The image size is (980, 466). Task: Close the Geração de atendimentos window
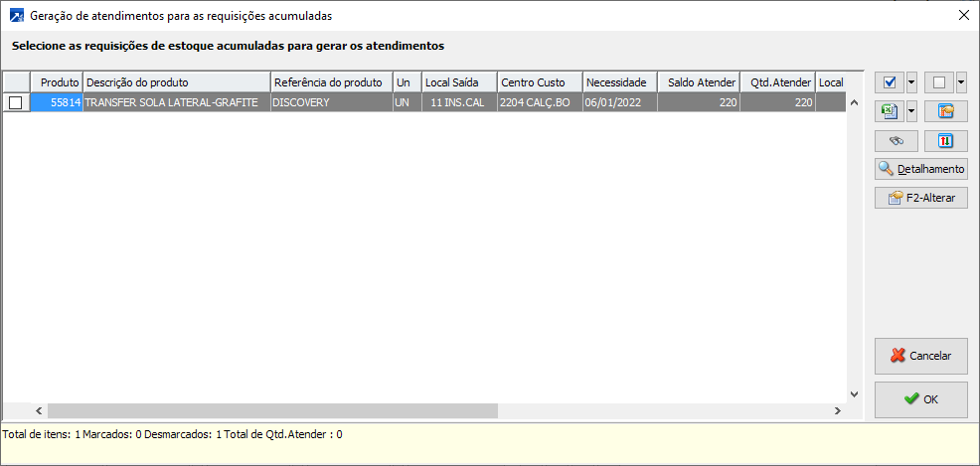pos(963,16)
